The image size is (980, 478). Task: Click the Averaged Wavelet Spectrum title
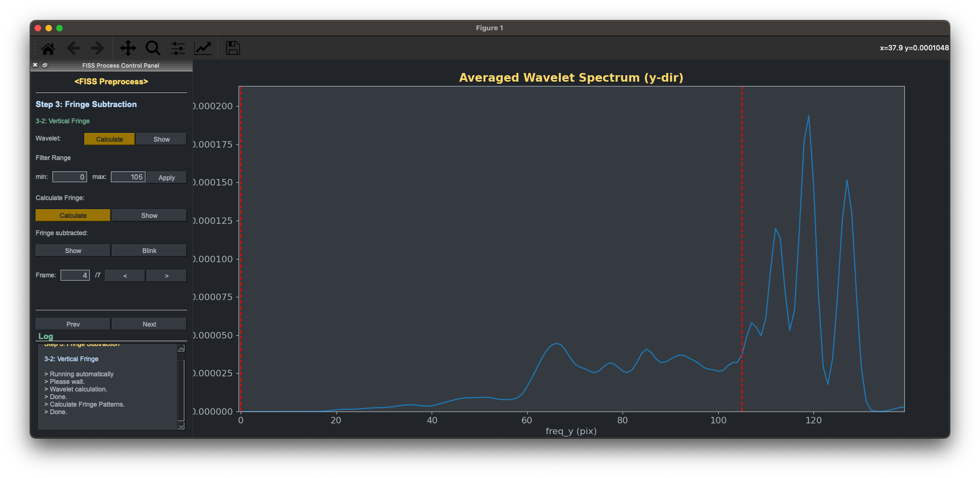pyautogui.click(x=571, y=77)
